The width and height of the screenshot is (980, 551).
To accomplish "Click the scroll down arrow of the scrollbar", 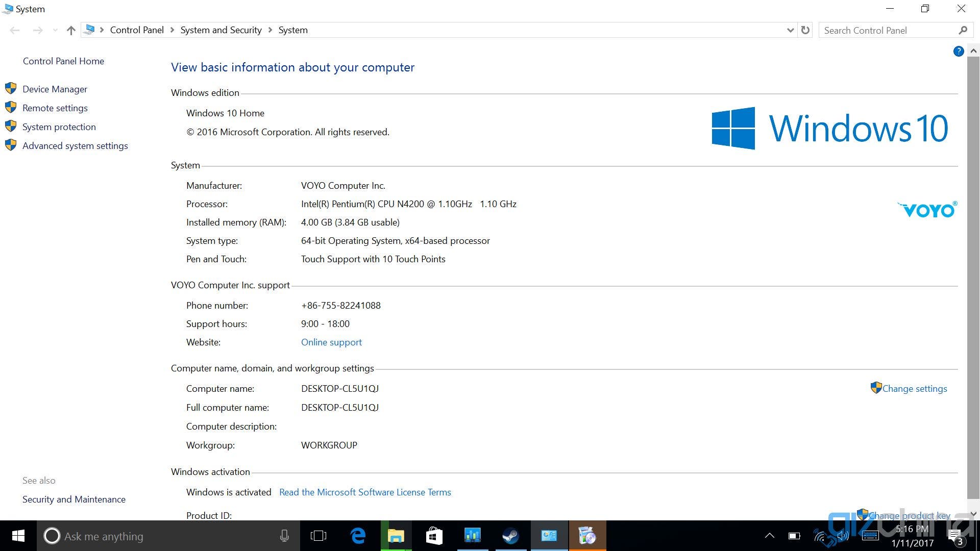I will coord(973,514).
